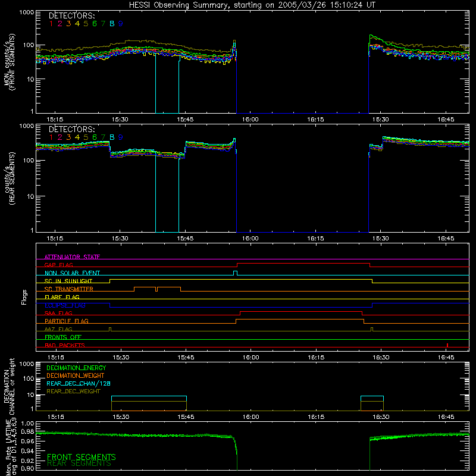476x476 pixels.
Task: Click the BAD_PACKETS red spike near 16:45
Action: 447,345
